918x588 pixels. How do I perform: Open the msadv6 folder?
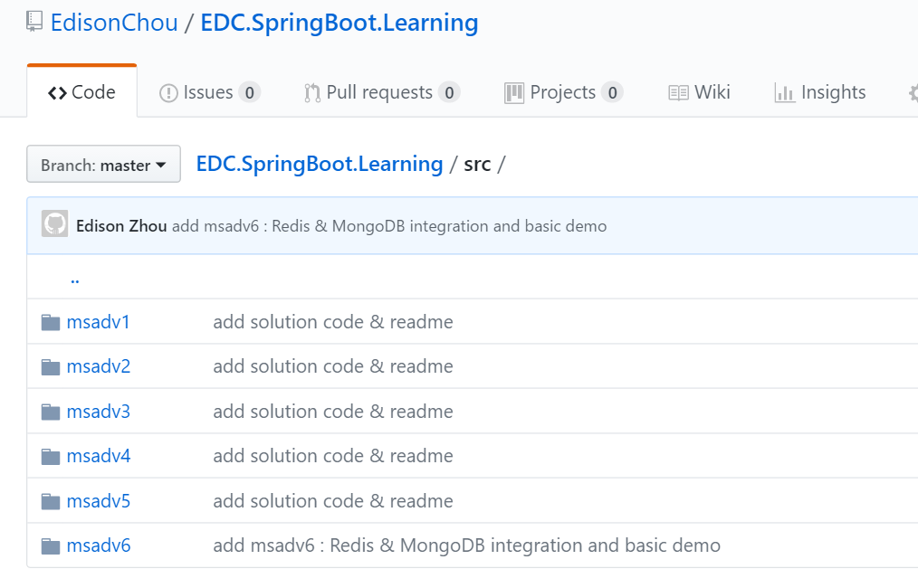coord(99,545)
